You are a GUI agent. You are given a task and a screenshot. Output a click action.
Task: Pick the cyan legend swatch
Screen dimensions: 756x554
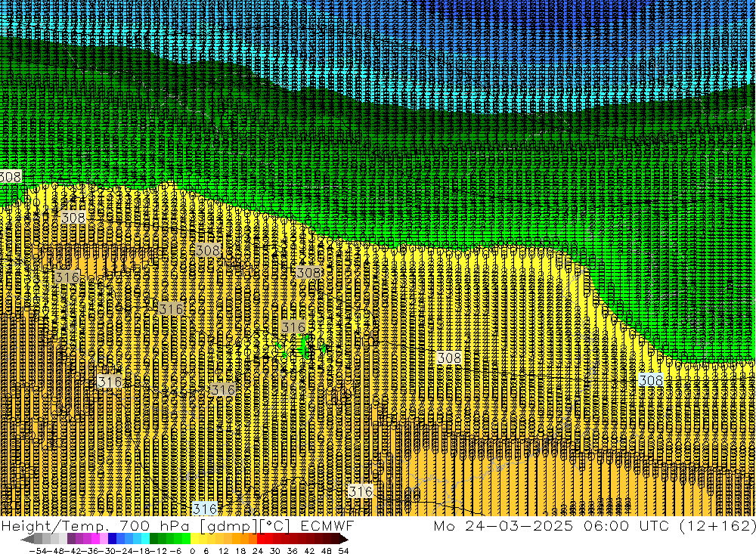[145, 539]
